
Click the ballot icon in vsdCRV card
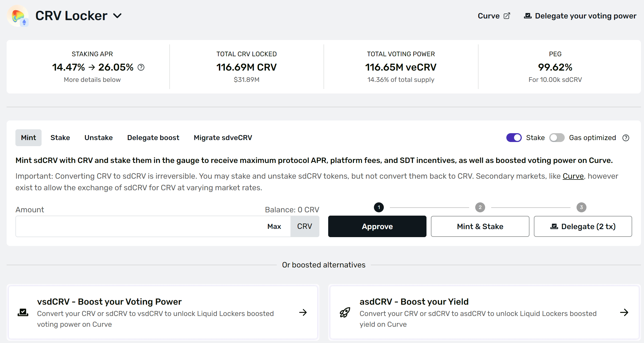pyautogui.click(x=23, y=312)
